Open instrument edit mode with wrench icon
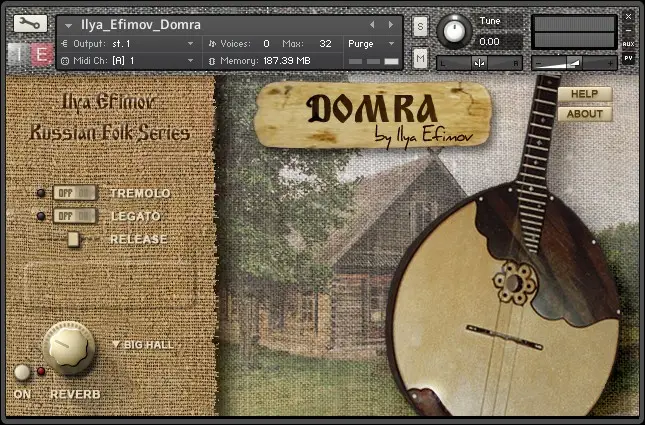Screen dimensions: 645x425 (30, 24)
